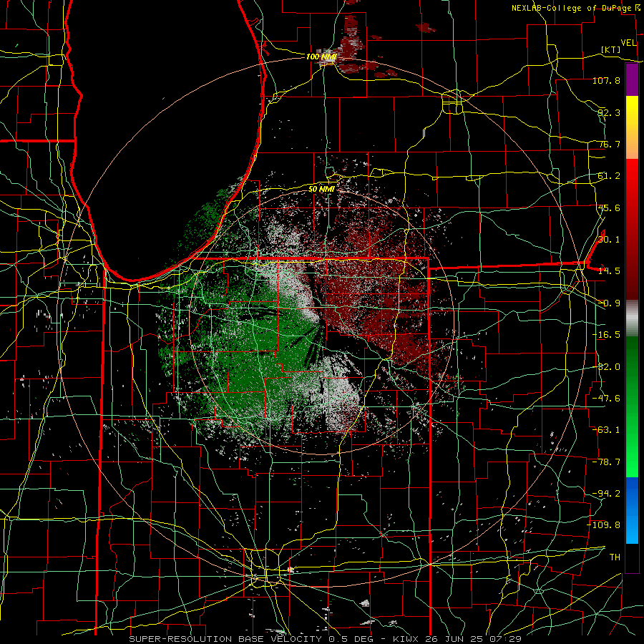
Task: Click the 14.5 velocity scale value
Action: click(609, 271)
